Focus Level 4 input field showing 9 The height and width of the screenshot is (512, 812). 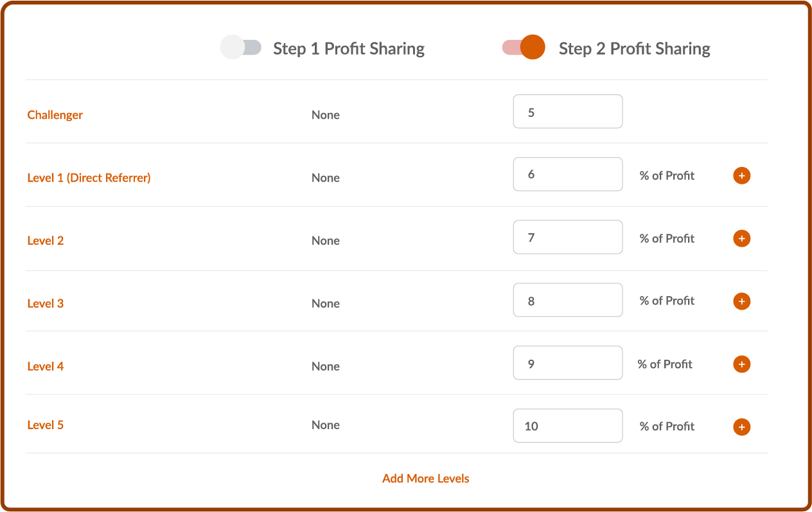[568, 363]
